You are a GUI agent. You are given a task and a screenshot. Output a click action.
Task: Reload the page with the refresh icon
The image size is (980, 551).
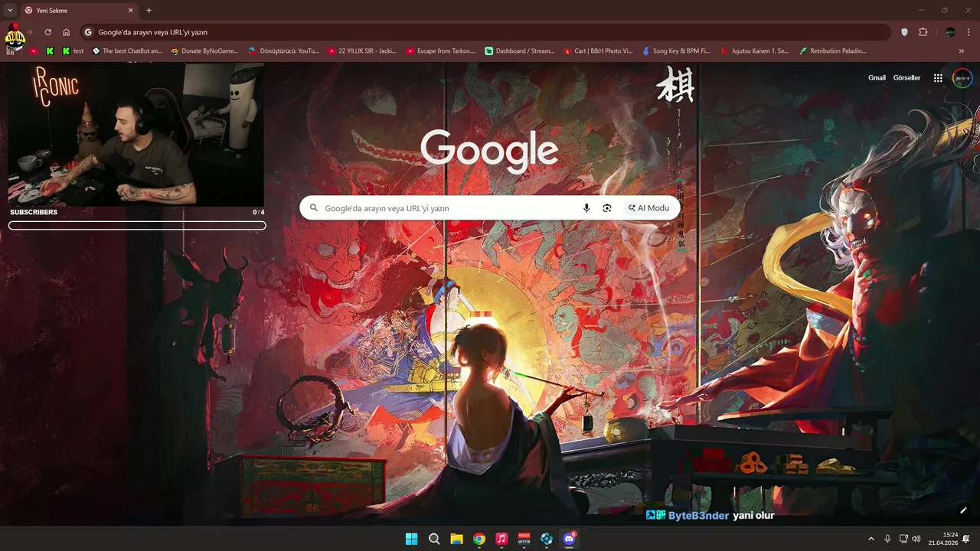pyautogui.click(x=47, y=32)
